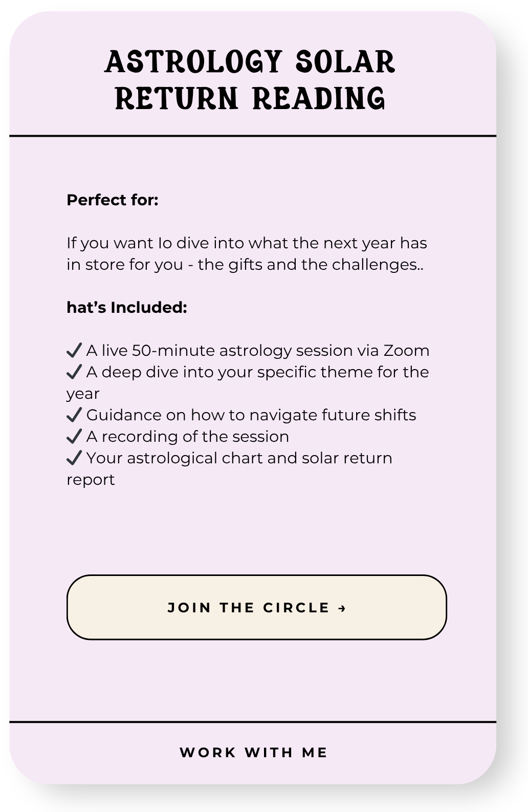Screen dimensions: 528x812
Task: Select the hat's Included: heading
Action: [x=127, y=308]
